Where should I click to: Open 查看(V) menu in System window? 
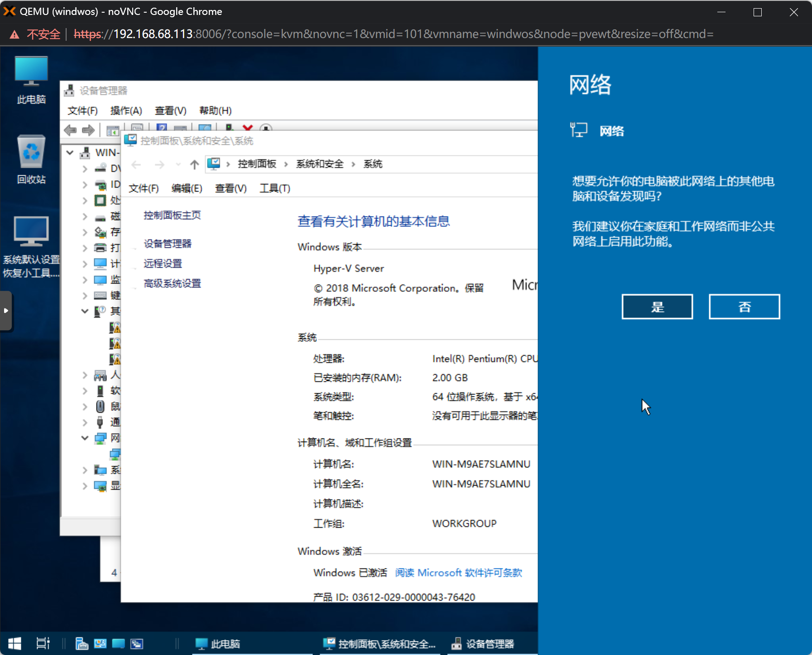point(231,188)
